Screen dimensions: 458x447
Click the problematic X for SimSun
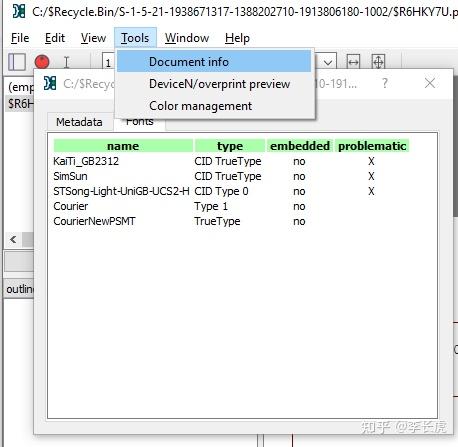(371, 176)
